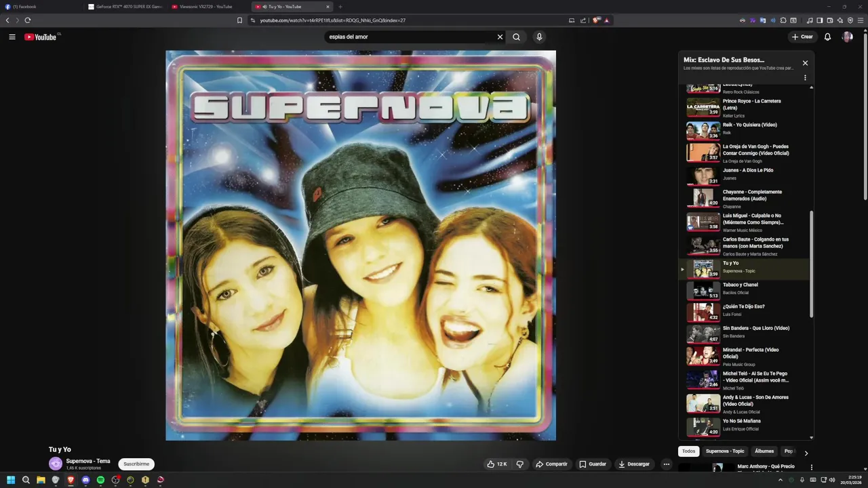Close the Tu y Yo - YouTube tab
The height and width of the screenshot is (488, 868).
pyautogui.click(x=328, y=7)
